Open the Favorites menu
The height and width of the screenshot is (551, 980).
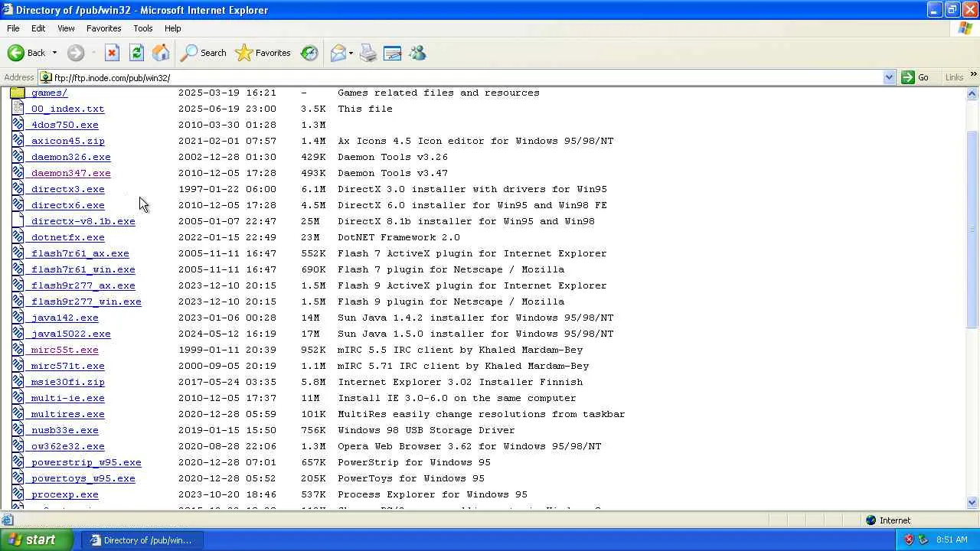point(103,28)
